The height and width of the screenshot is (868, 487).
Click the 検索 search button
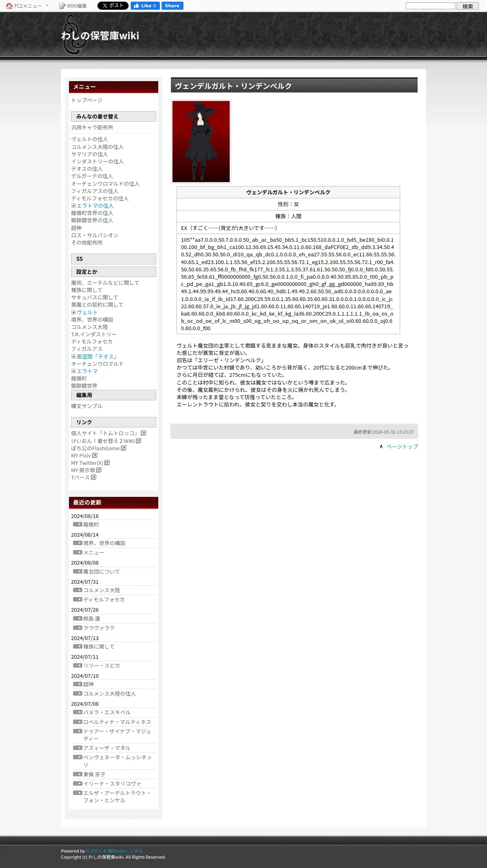(468, 6)
